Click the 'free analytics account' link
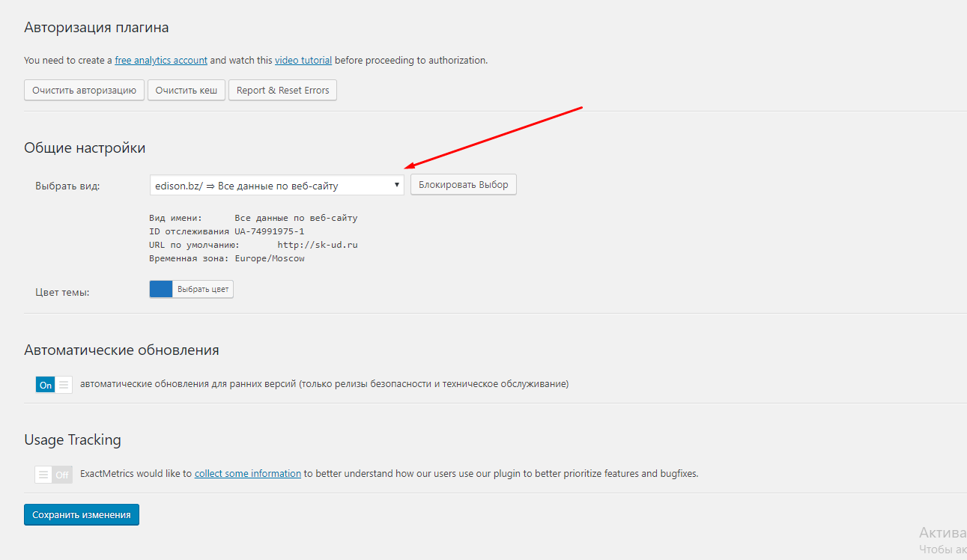 pyautogui.click(x=161, y=61)
